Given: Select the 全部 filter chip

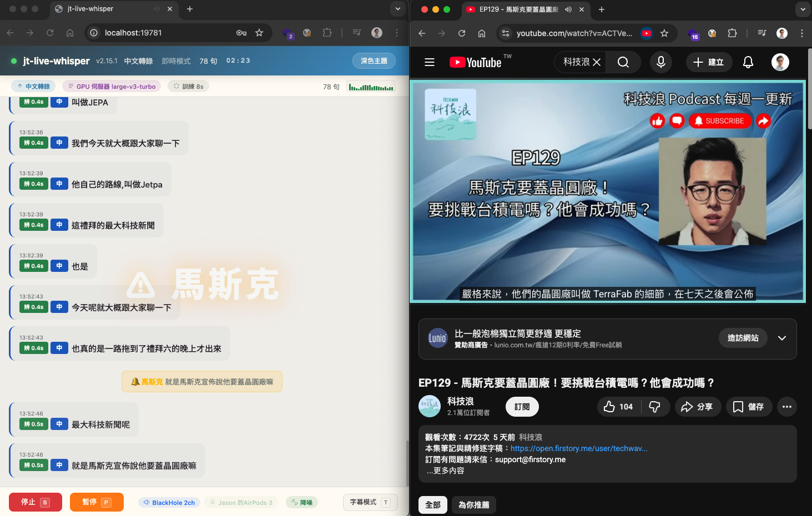Looking at the screenshot, I should (433, 505).
